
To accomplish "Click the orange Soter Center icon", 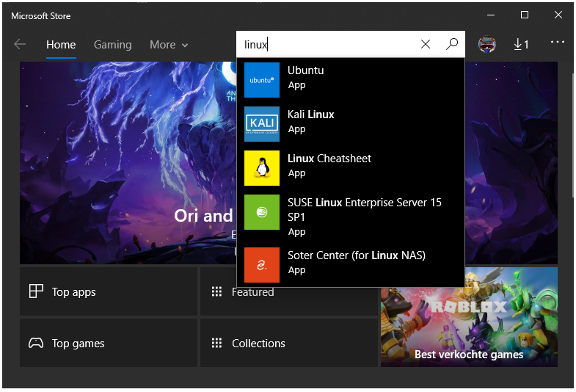I will pos(262,265).
